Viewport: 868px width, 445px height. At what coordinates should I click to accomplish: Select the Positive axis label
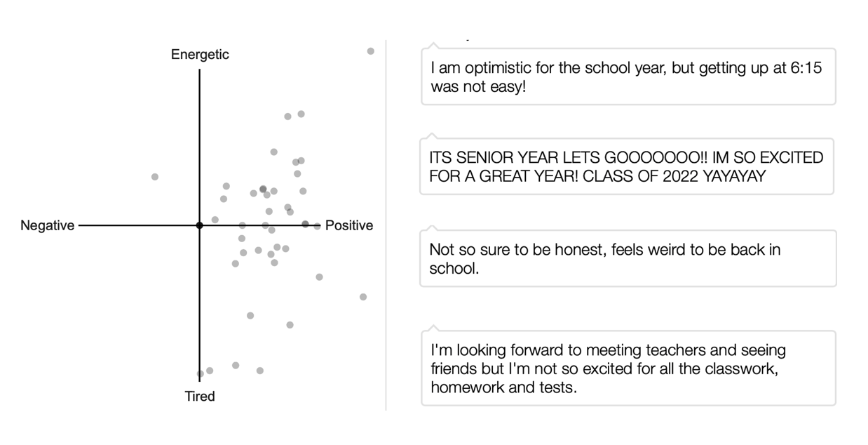point(349,226)
